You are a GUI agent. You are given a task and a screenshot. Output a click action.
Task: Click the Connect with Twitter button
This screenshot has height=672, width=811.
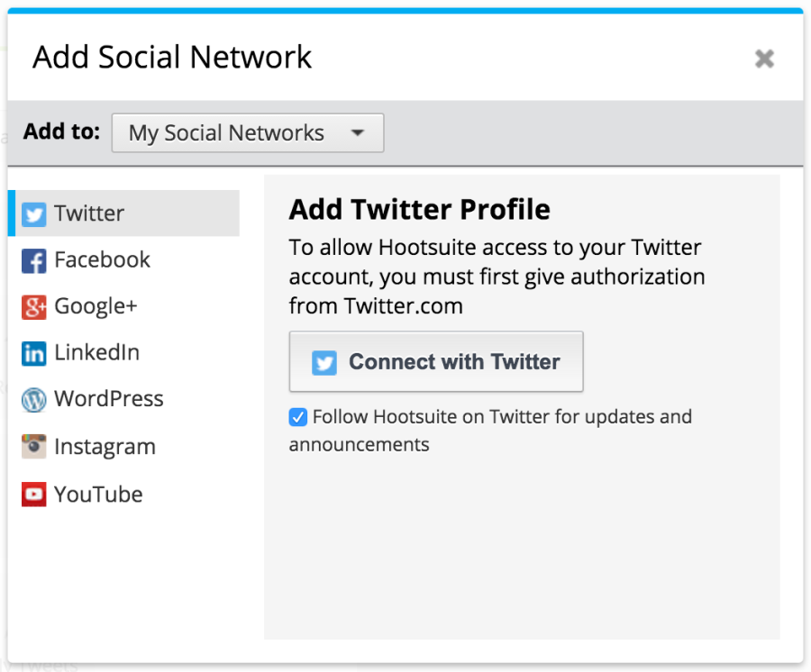click(x=436, y=361)
